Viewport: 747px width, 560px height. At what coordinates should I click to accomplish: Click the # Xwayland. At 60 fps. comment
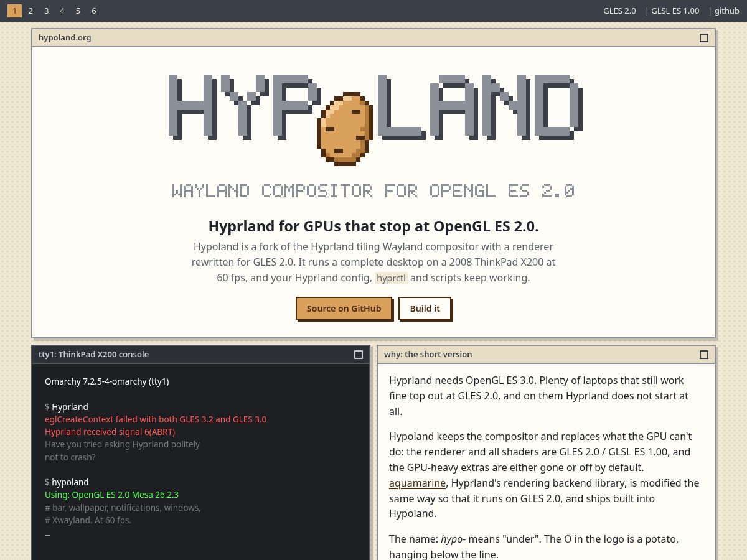coord(88,520)
